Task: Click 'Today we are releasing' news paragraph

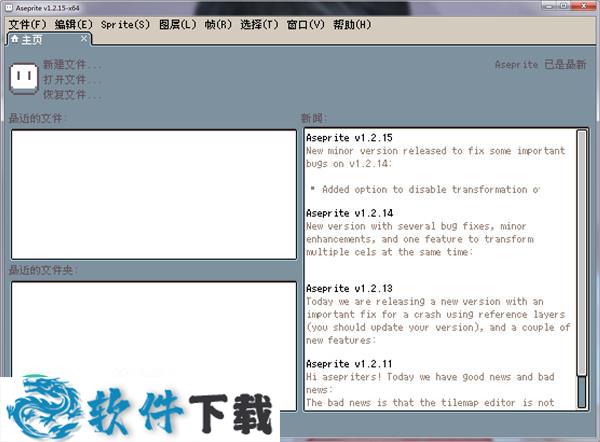Action: tap(438, 321)
